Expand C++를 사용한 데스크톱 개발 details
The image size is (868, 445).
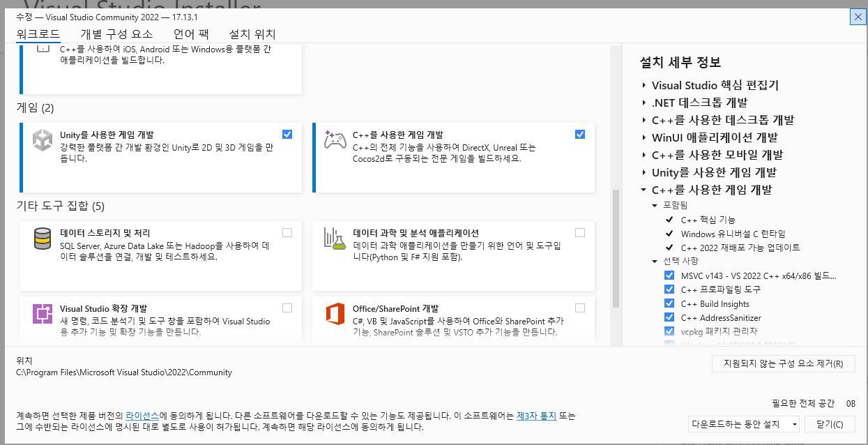tap(644, 120)
